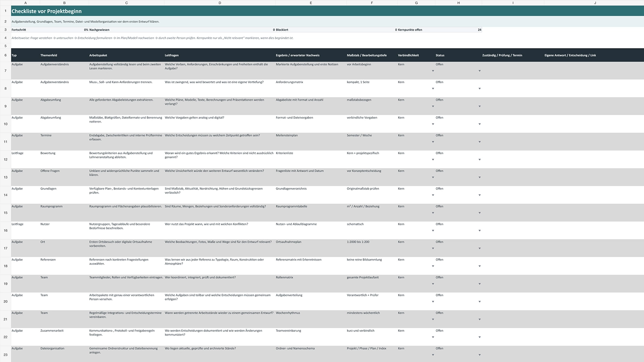The width and height of the screenshot is (644, 362).
Task: Expand Verbindlichkeit dropdown in the Referenzmatrix row
Action: pyautogui.click(x=433, y=266)
